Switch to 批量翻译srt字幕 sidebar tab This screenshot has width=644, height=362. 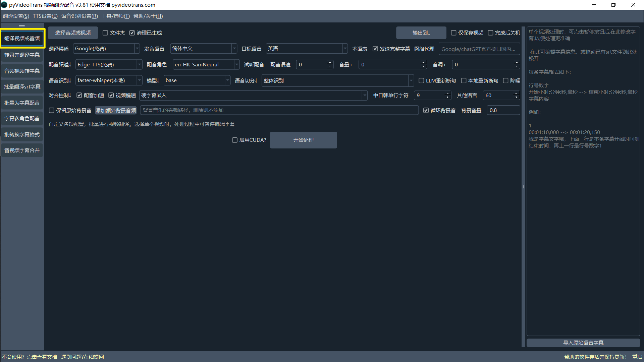tap(22, 87)
